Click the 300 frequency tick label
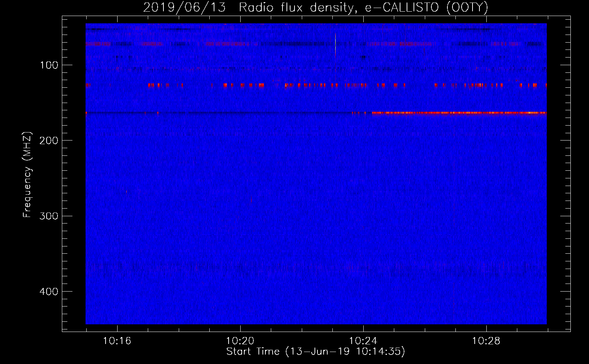 click(x=49, y=216)
